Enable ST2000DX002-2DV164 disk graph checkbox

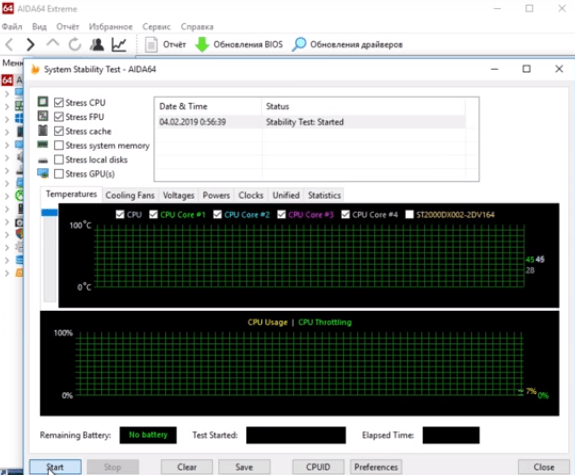click(x=409, y=214)
